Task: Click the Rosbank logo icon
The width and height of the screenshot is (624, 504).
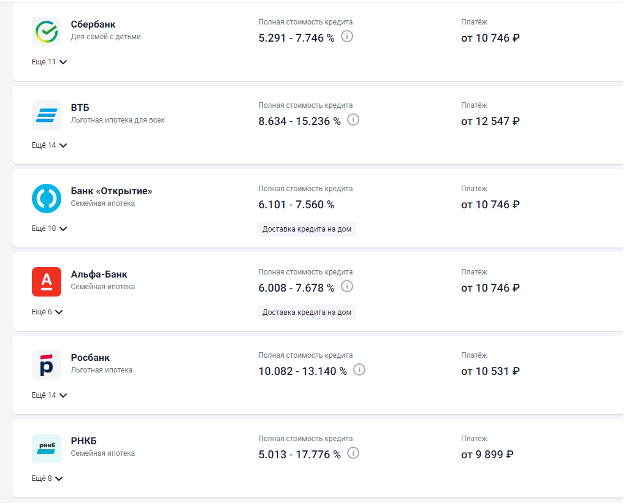Action: point(47,365)
